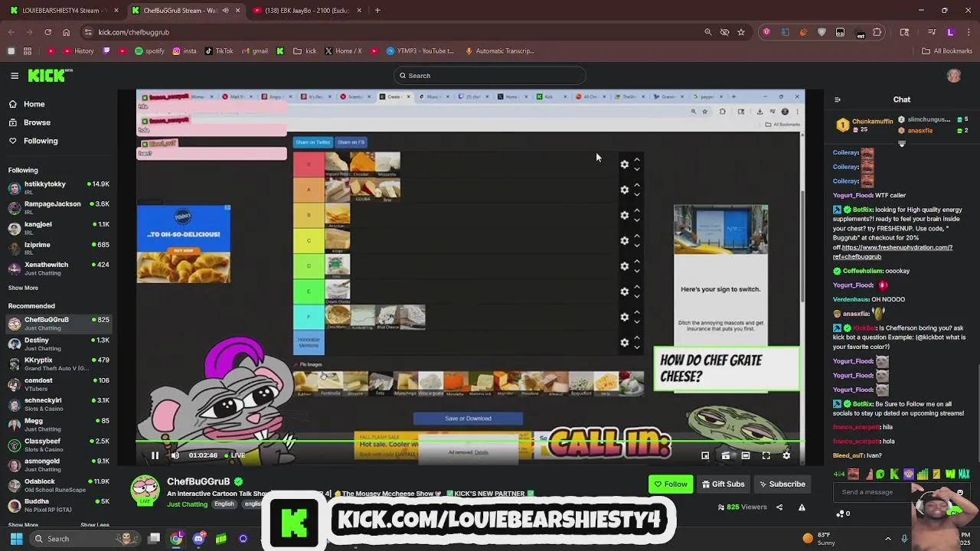Open browser zoom magnifier icon
Screen dimensions: 980x551
(x=708, y=32)
